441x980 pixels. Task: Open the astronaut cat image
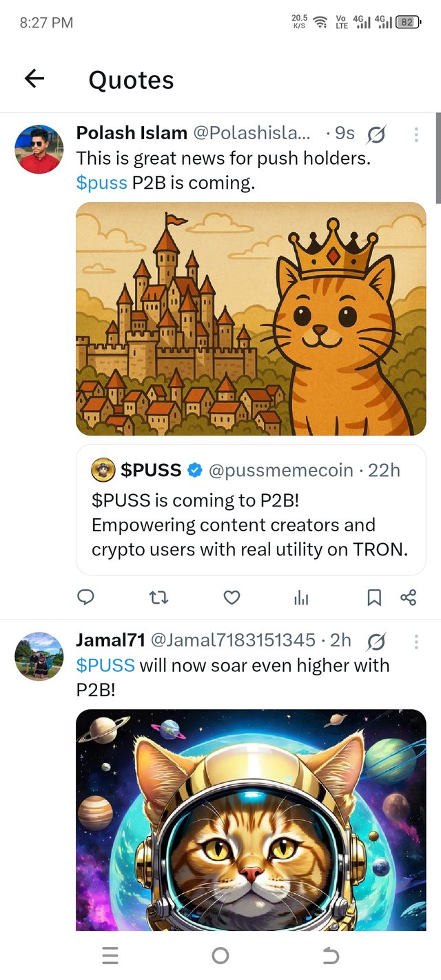251,819
